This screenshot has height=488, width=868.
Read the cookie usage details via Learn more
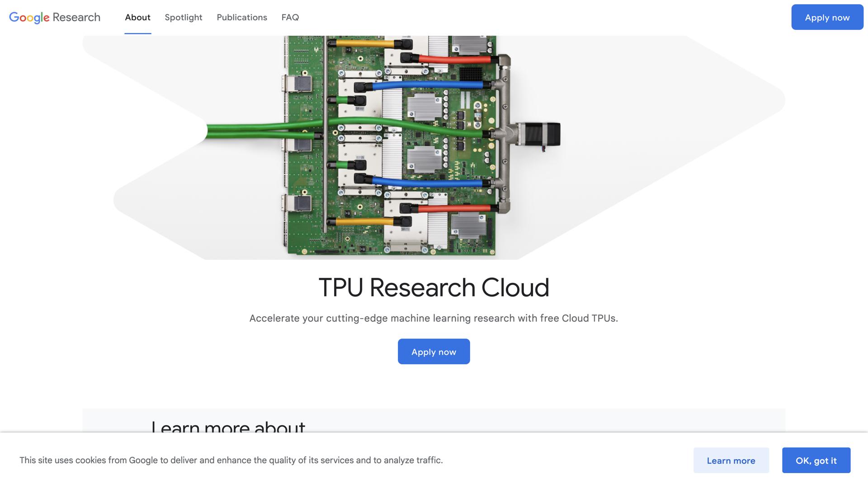pos(731,460)
